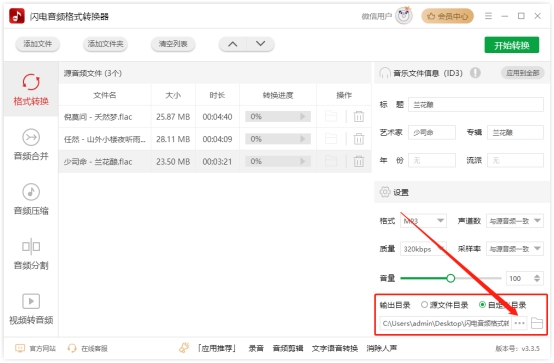Adjust the 音量 slider handle
The image size is (554, 363).
point(450,278)
